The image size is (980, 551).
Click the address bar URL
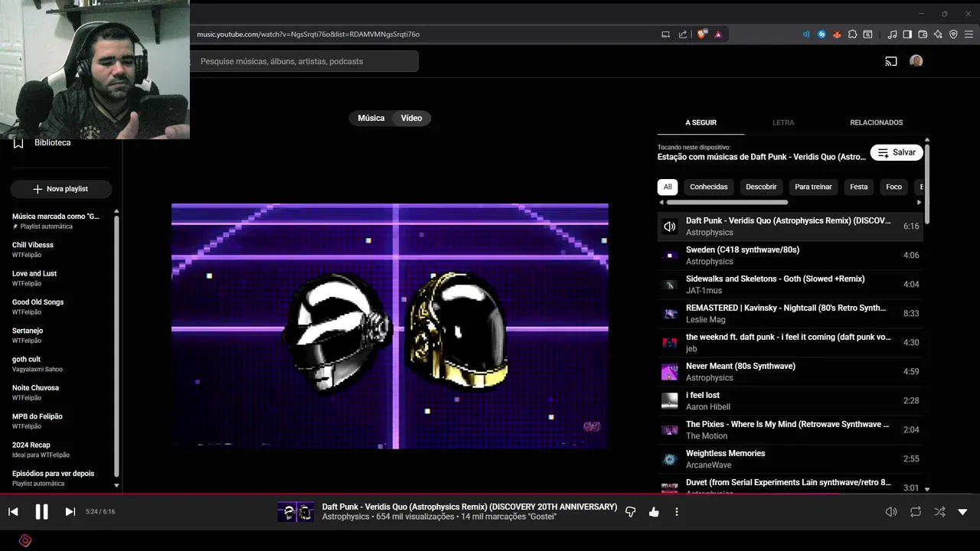(309, 34)
